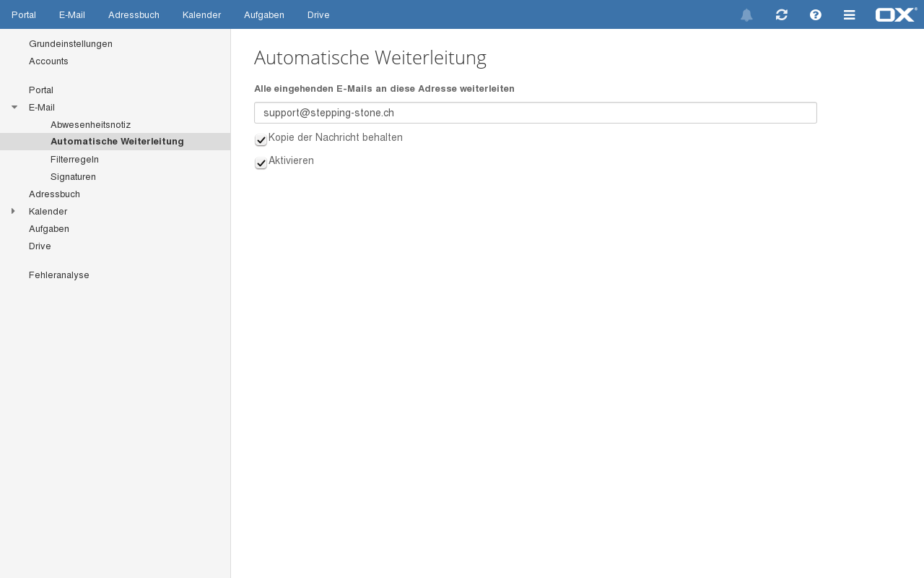Open the help question mark icon

point(816,15)
